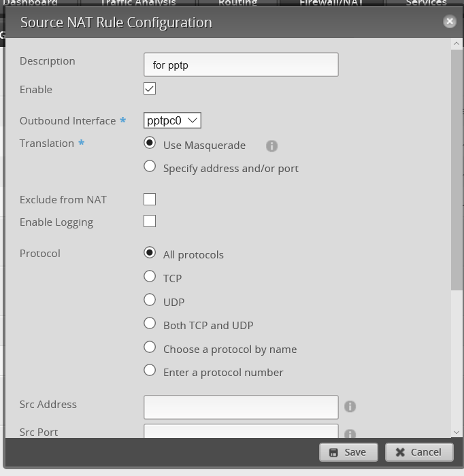Turn on Enable Logging checkbox
This screenshot has height=476, width=464.
[150, 221]
